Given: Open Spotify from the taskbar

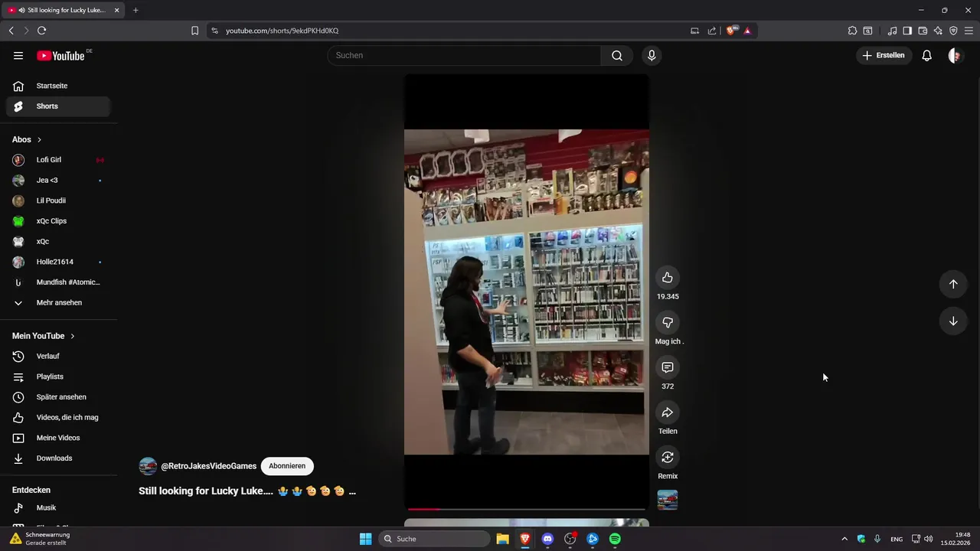Looking at the screenshot, I should (x=615, y=539).
